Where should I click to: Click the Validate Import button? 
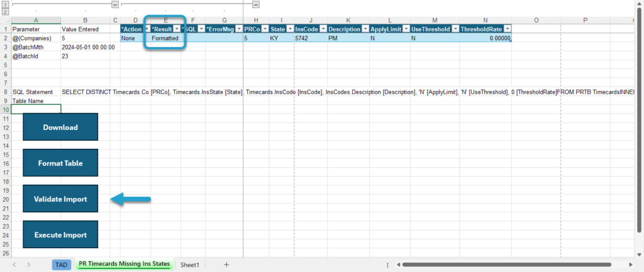(x=60, y=199)
